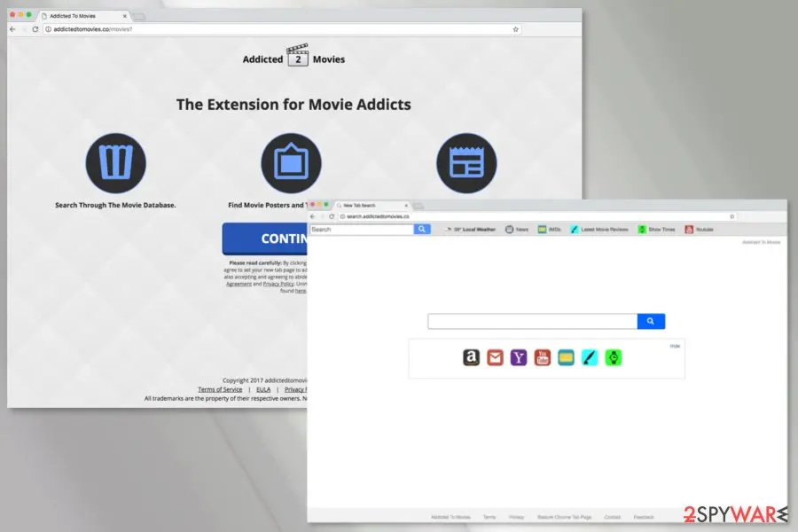Go back in the back browser window
The image size is (798, 532).
point(12,29)
